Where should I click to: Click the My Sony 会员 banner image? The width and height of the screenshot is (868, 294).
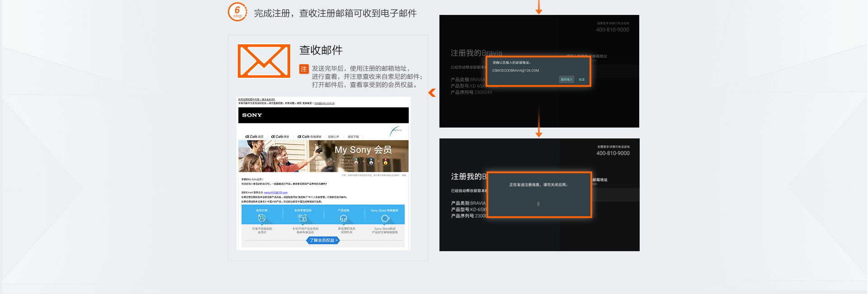click(323, 156)
